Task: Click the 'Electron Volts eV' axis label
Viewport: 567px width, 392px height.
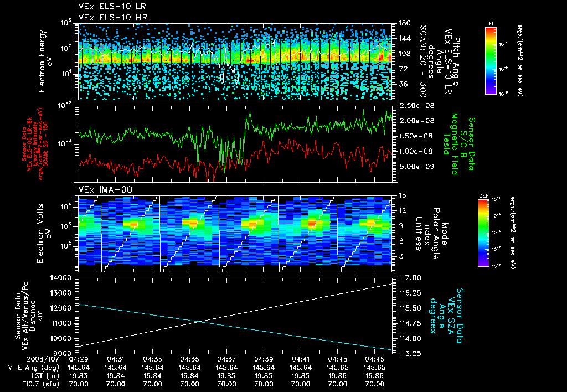Action: 43,234
